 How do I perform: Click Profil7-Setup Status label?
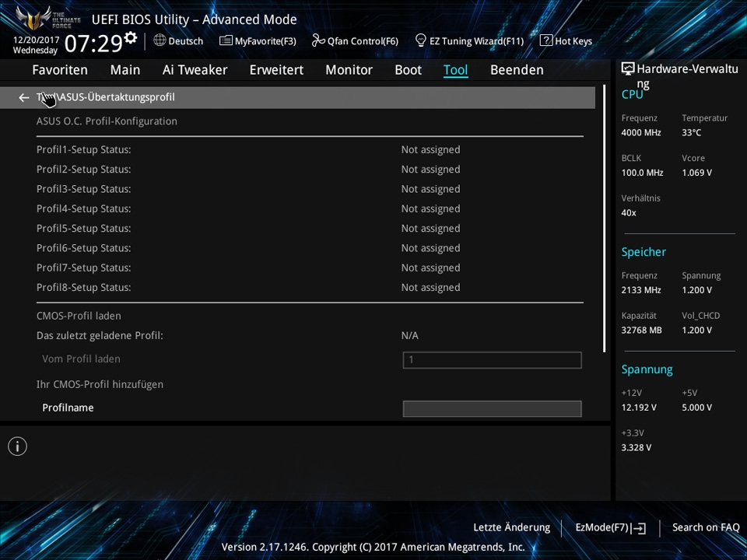coord(84,268)
